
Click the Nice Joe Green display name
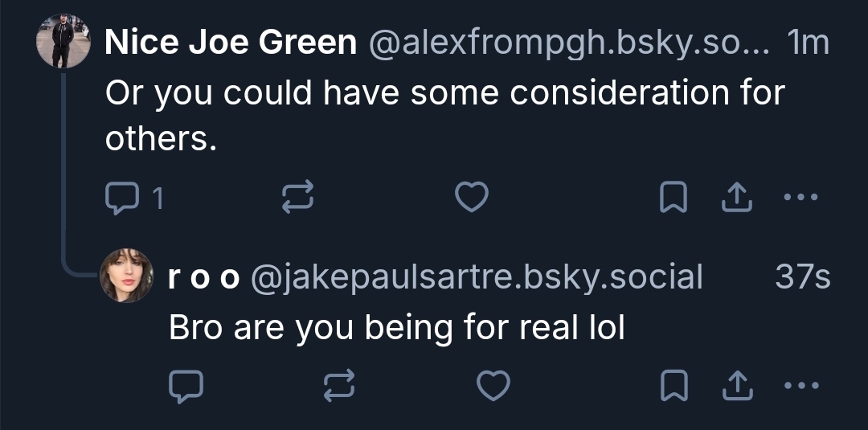231,43
